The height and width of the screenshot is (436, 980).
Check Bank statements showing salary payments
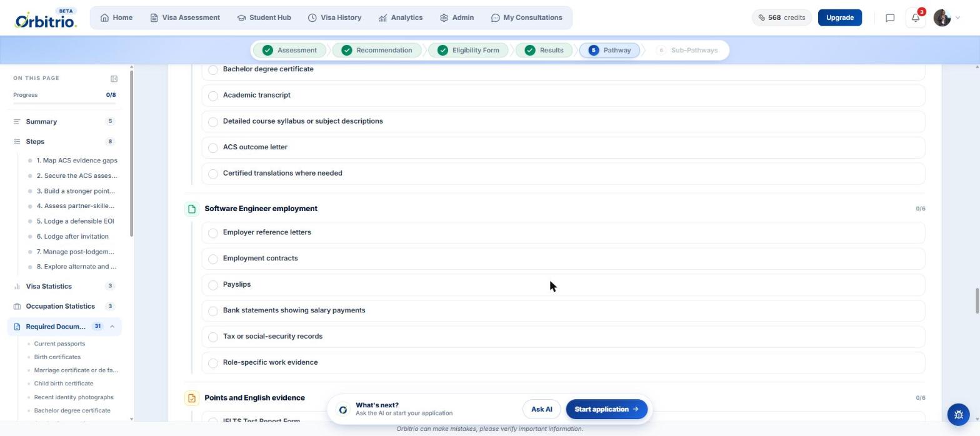pyautogui.click(x=213, y=311)
